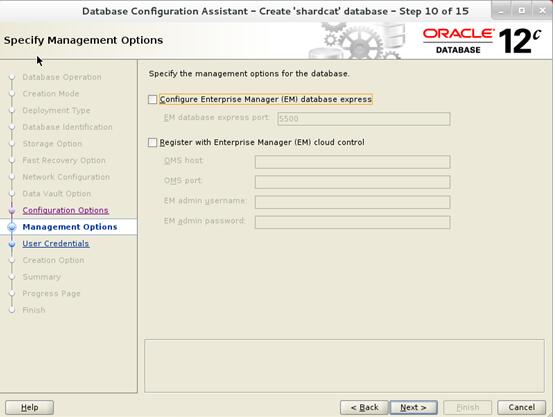
Task: Focus the OMS port input field
Action: point(353,182)
